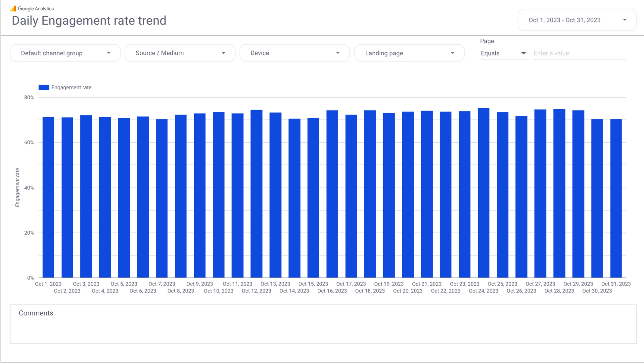Select the Oct 31, 2023 bar
Image resolution: width=644 pixels, height=363 pixels.
click(616, 199)
